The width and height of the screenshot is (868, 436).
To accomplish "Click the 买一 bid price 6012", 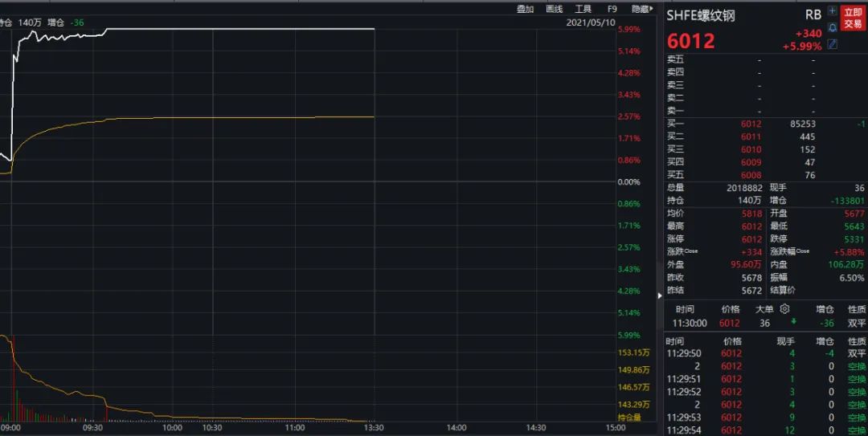I will [x=751, y=124].
